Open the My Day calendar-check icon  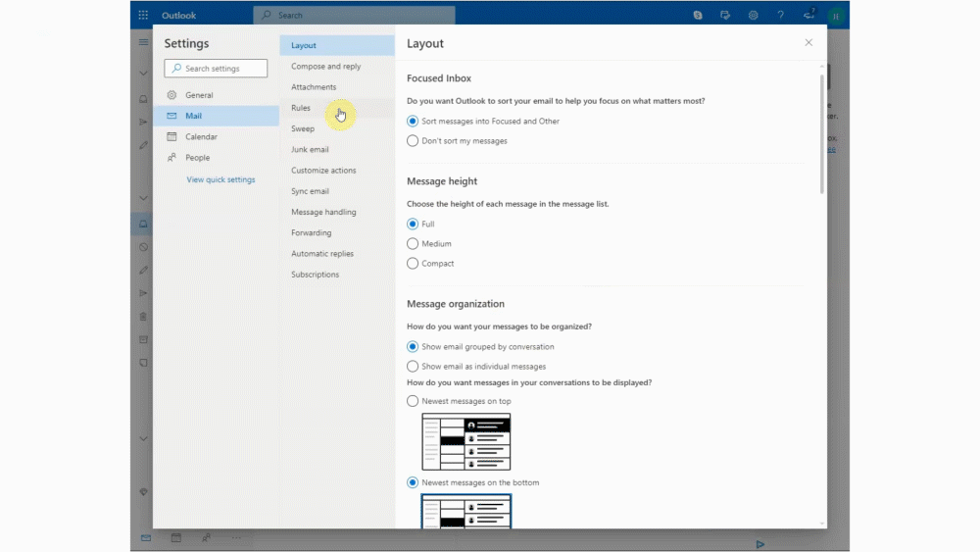pyautogui.click(x=725, y=15)
